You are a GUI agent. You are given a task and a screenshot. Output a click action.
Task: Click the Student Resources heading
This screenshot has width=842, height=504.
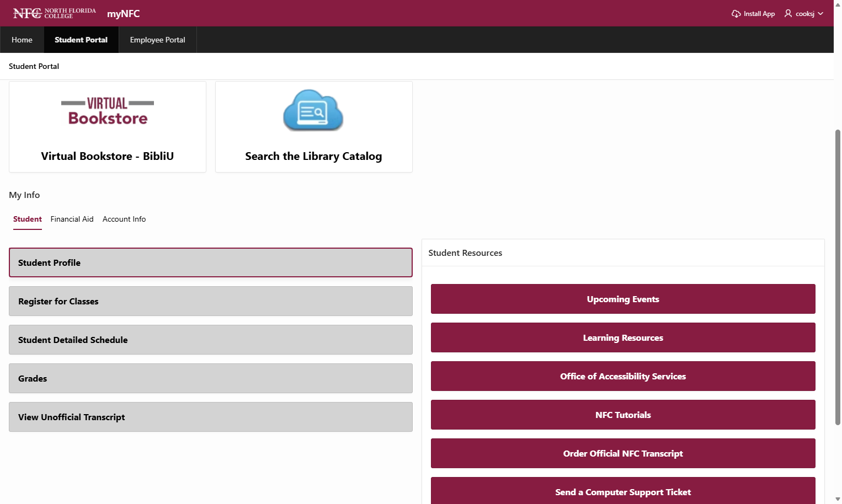coord(465,253)
